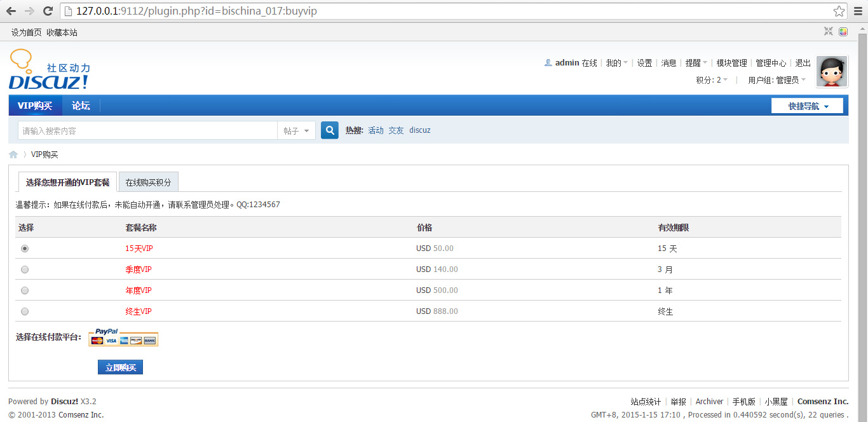
Task: Open the 用户组: 管理员 dropdown
Action: tap(776, 80)
